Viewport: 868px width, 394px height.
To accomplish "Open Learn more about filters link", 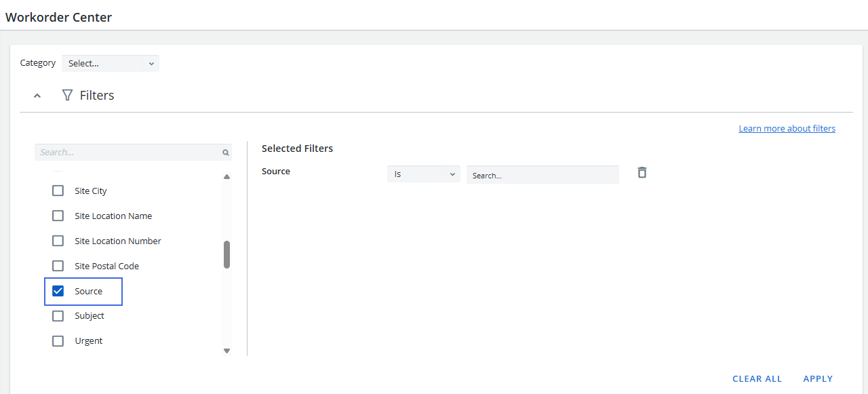I will [x=787, y=129].
